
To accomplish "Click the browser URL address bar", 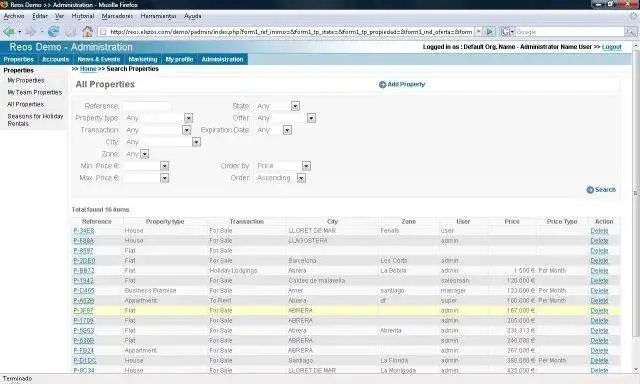I will click(286, 31).
